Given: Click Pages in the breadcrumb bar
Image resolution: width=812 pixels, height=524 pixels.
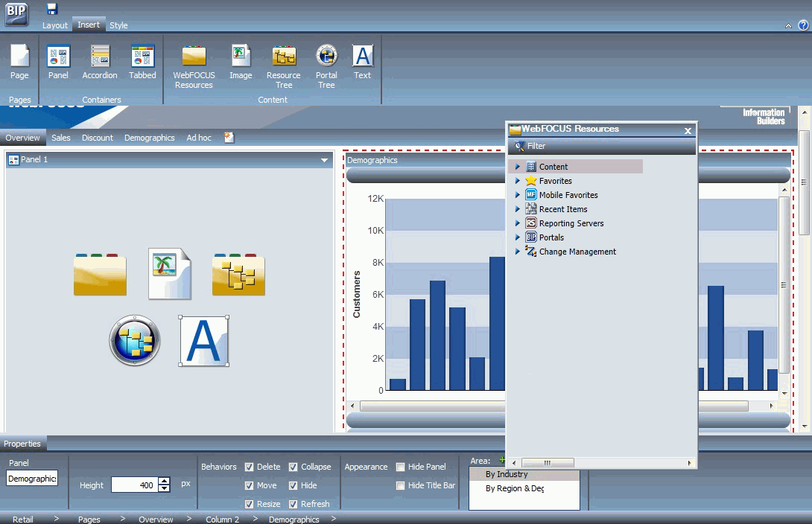Looking at the screenshot, I should click(89, 519).
